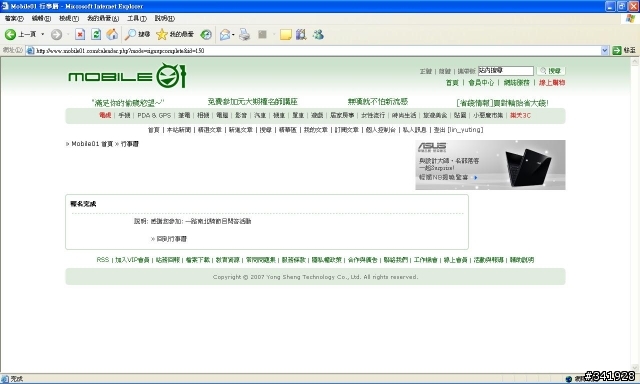Click the Refresh page icon
The width and height of the screenshot is (640, 384).
96,35
